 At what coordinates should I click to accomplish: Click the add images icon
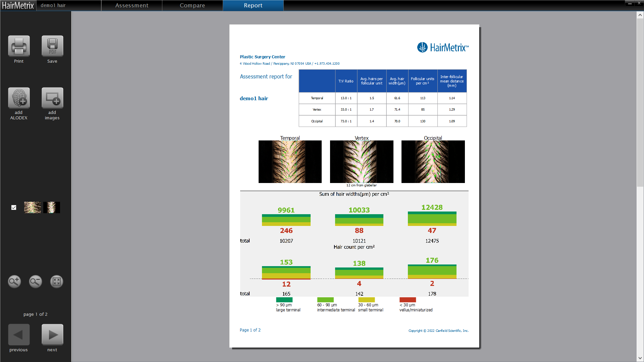(x=52, y=98)
